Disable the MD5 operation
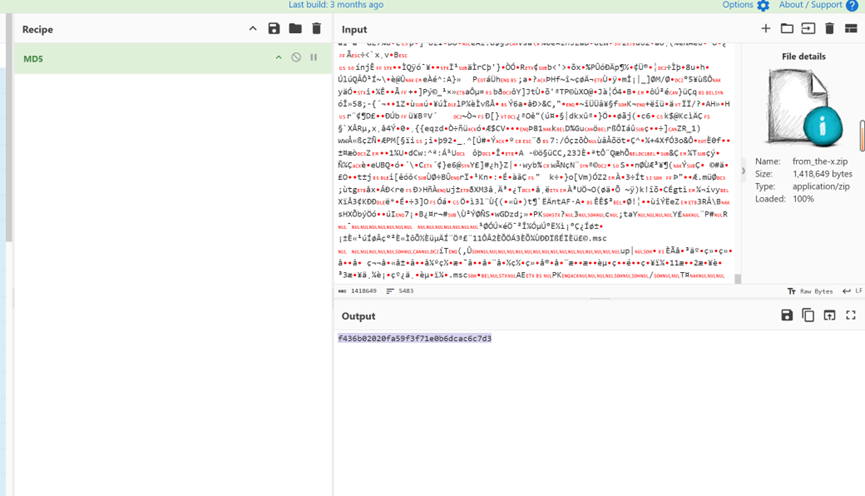The height and width of the screenshot is (496, 865). [296, 57]
